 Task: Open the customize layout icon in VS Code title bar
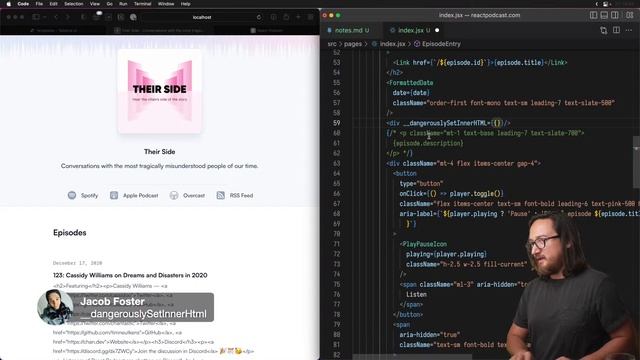click(629, 15)
